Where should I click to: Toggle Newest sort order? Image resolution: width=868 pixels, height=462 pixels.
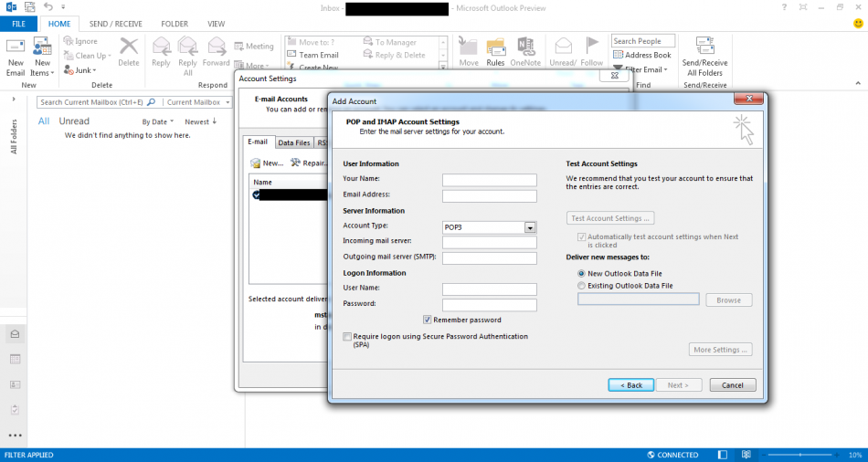coord(201,121)
